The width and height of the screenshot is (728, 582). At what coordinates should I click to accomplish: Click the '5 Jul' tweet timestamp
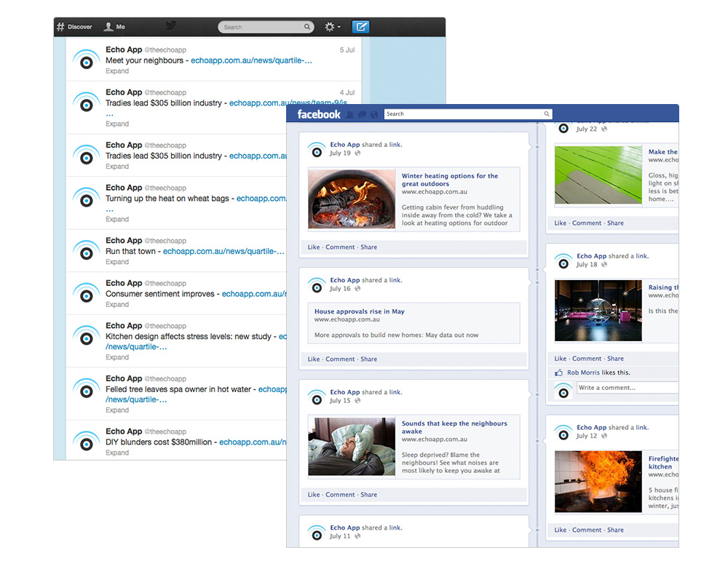pos(347,50)
